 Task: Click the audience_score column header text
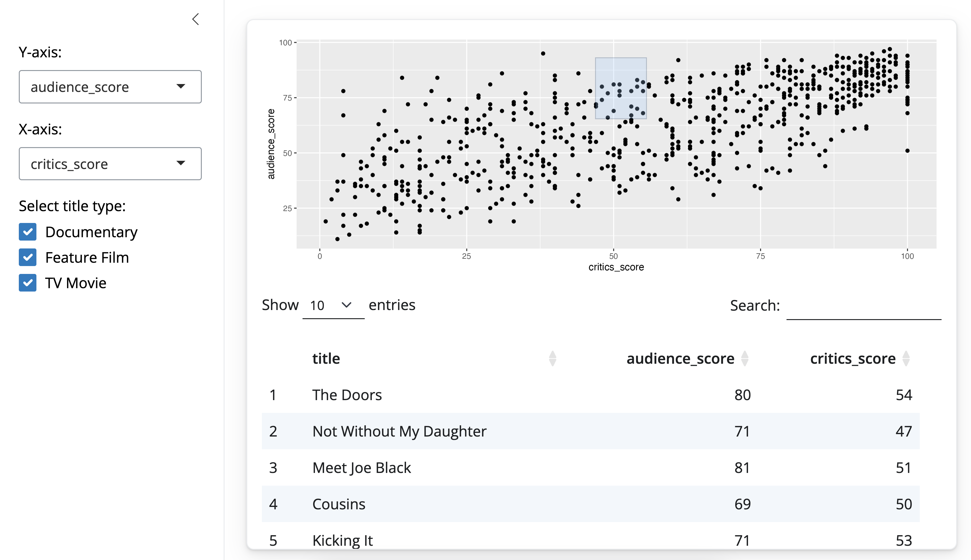(680, 359)
